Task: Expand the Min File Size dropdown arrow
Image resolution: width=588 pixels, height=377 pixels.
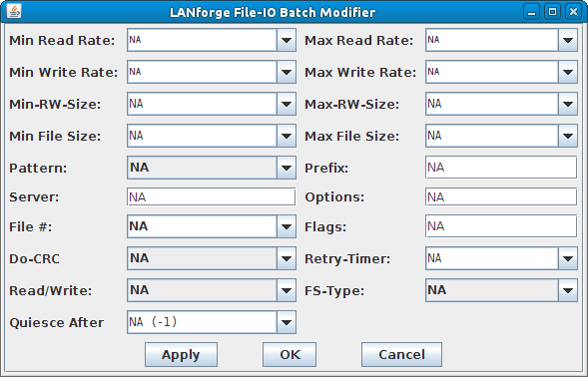Action: click(287, 136)
